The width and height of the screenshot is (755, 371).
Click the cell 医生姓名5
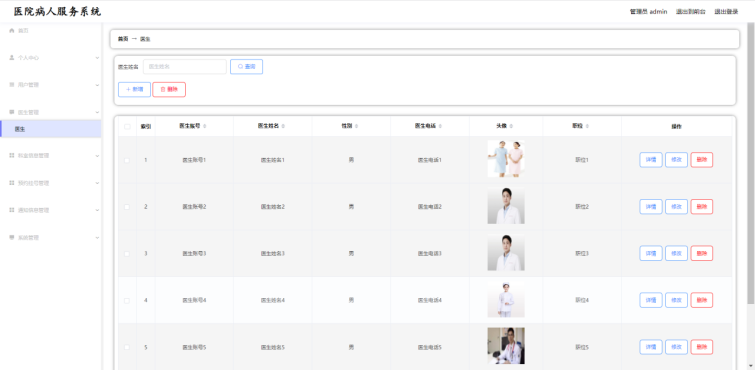coord(273,347)
